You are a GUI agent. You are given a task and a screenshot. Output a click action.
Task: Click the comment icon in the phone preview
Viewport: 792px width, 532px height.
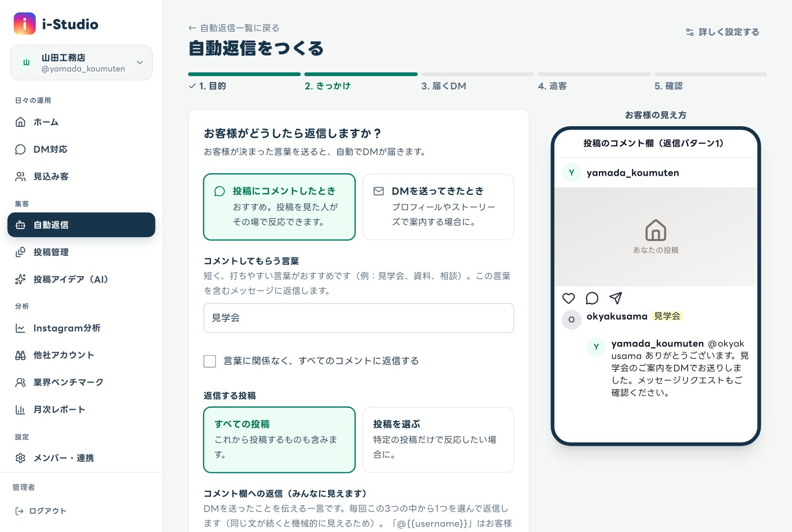click(x=592, y=298)
